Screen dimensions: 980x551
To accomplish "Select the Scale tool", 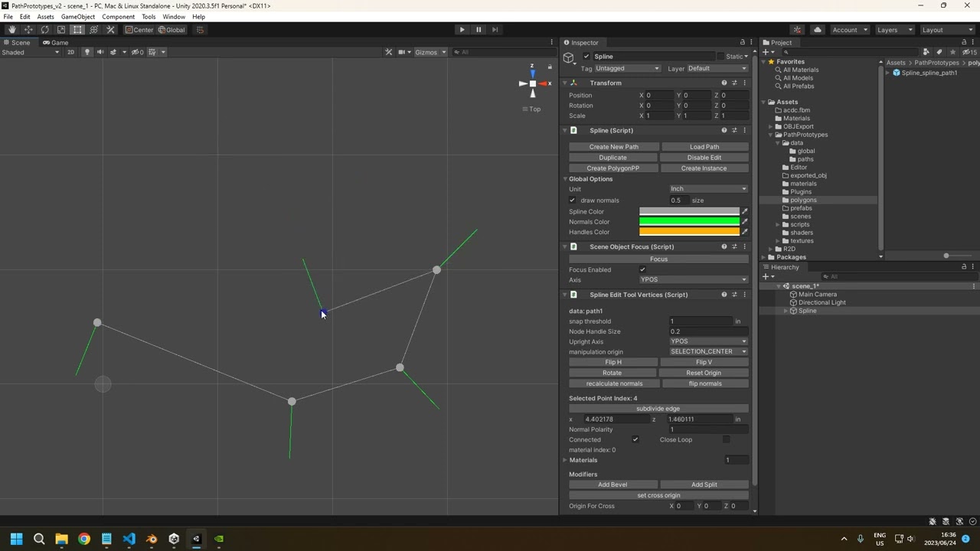I will pos(61,30).
